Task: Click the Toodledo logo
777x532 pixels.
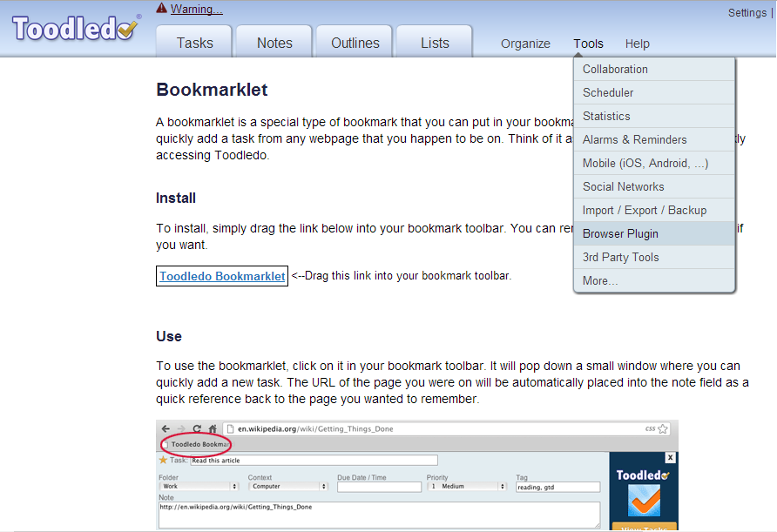Action: click(x=76, y=28)
